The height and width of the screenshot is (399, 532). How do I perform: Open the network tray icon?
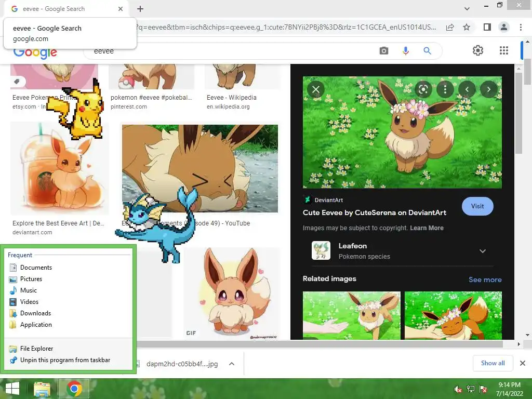coord(471,389)
